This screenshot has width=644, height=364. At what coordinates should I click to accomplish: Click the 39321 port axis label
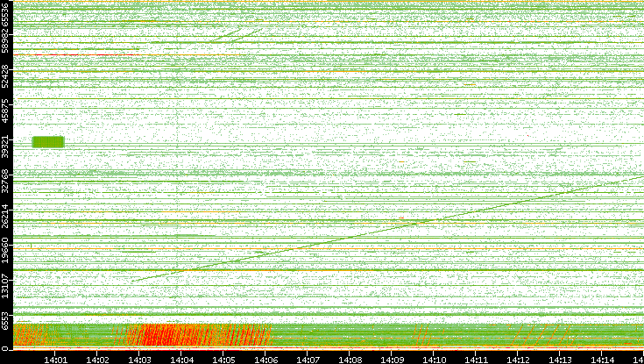[5, 146]
